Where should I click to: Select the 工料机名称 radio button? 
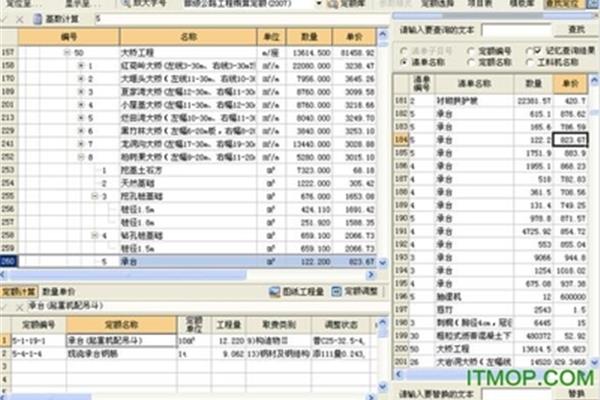pos(530,62)
